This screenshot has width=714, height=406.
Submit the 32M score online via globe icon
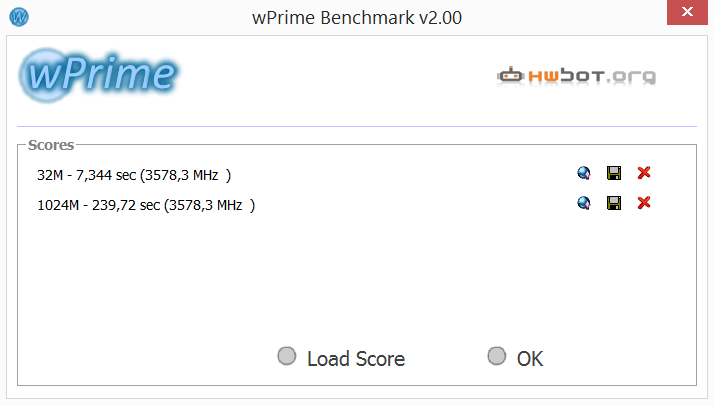coord(584,173)
